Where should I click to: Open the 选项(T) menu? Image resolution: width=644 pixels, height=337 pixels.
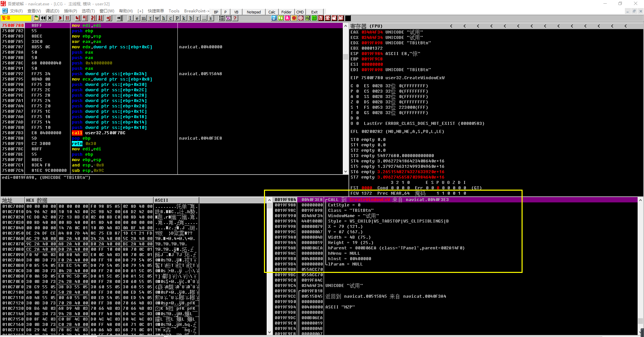[89, 11]
